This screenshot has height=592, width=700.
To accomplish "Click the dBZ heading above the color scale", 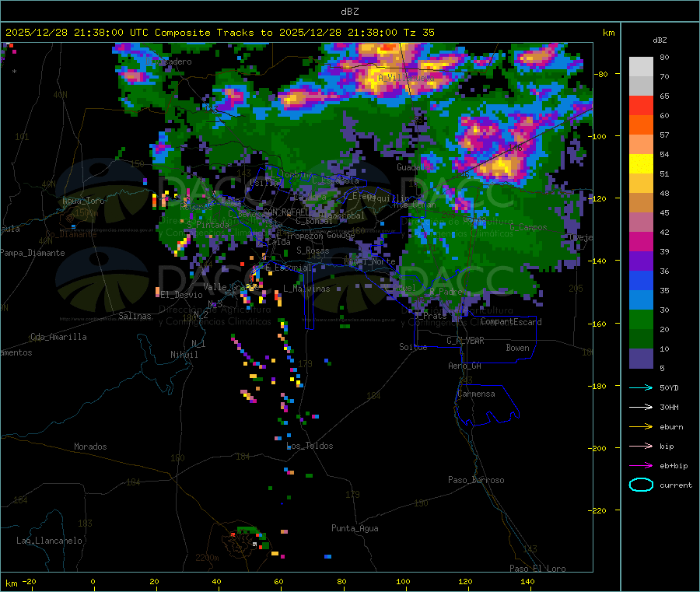I will 660,40.
